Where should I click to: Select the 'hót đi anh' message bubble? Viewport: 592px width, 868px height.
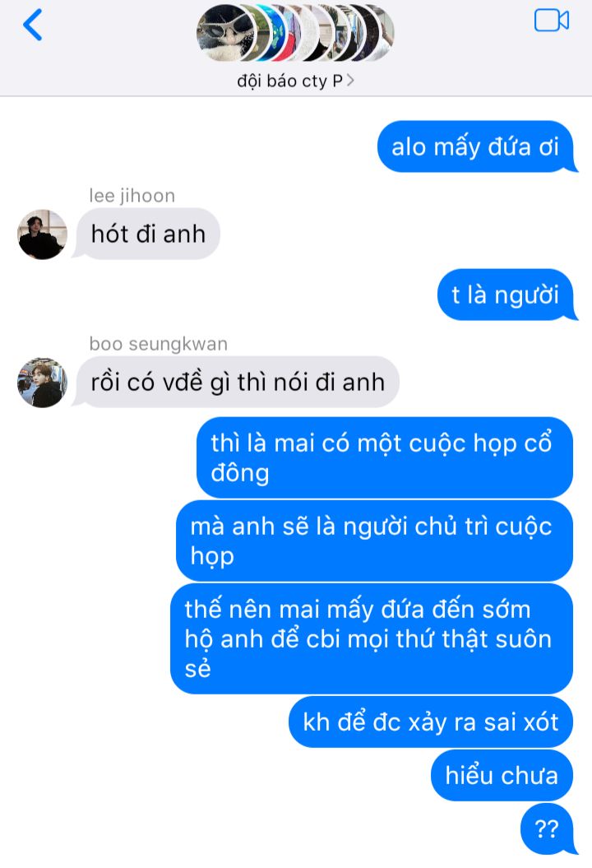tap(147, 234)
